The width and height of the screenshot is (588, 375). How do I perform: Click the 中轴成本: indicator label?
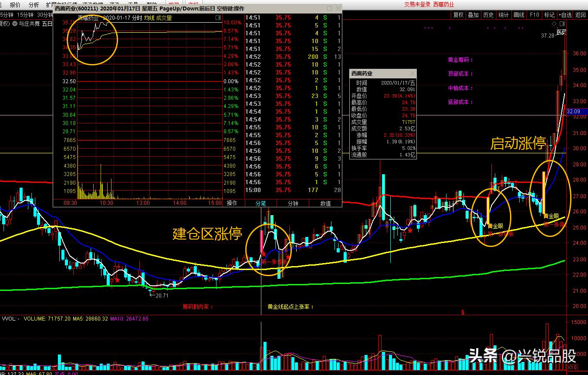tap(460, 88)
